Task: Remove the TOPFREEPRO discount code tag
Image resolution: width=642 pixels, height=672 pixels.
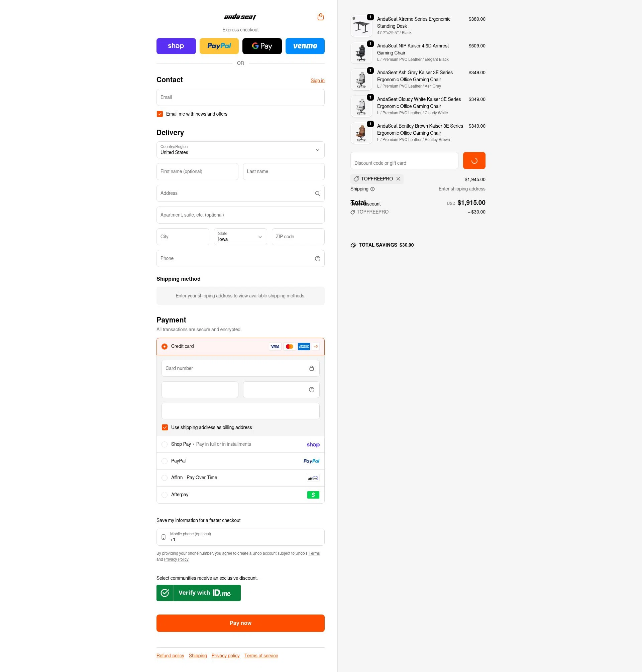Action: click(398, 179)
